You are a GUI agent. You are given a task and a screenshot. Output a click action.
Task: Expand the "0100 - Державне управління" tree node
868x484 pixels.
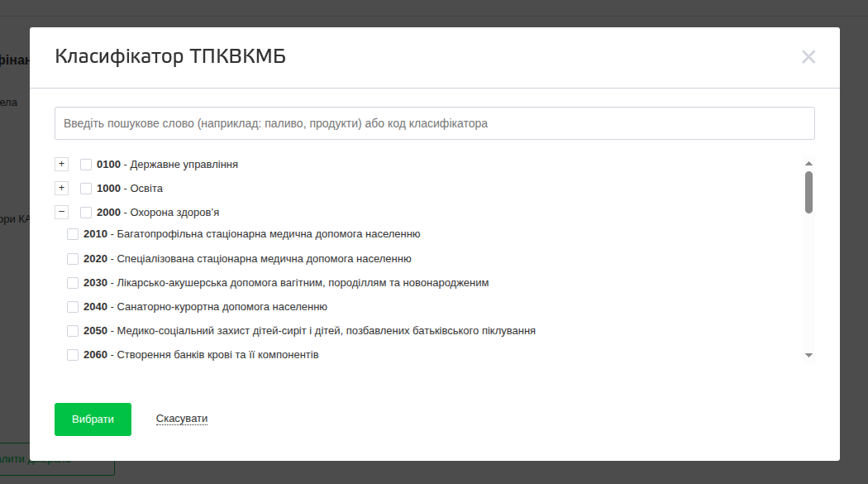coord(61,164)
